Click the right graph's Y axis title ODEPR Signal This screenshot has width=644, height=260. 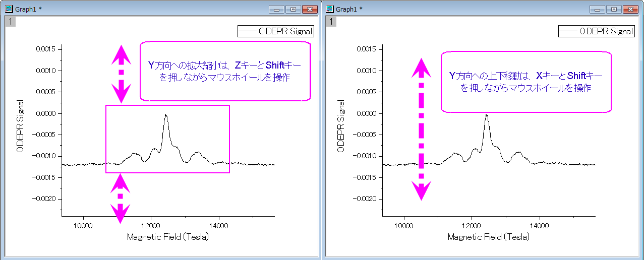tap(341, 125)
